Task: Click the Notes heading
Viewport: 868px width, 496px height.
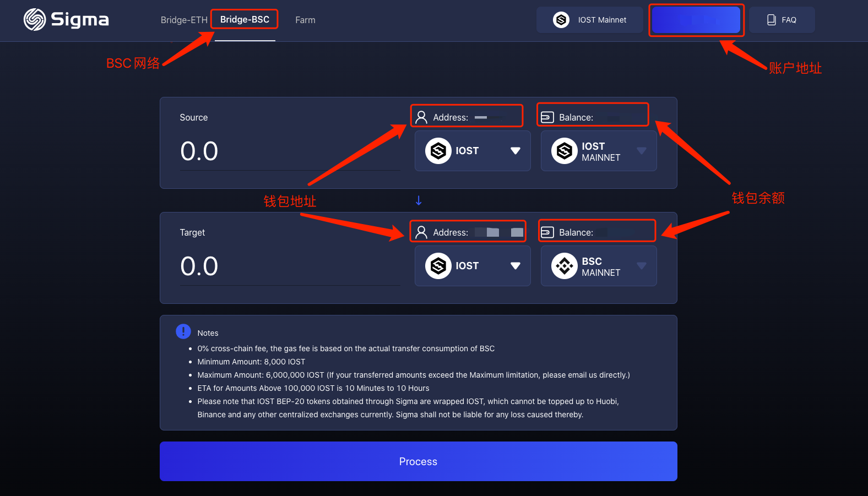Action: pos(208,333)
